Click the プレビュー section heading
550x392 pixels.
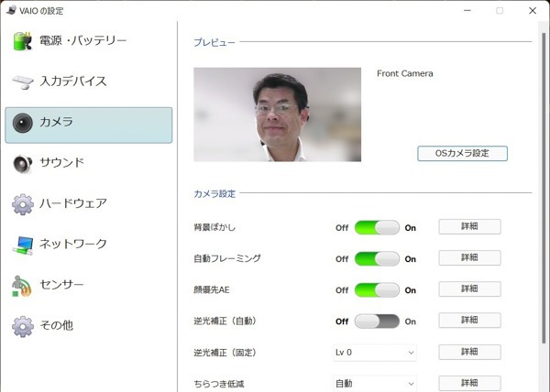[x=214, y=42]
